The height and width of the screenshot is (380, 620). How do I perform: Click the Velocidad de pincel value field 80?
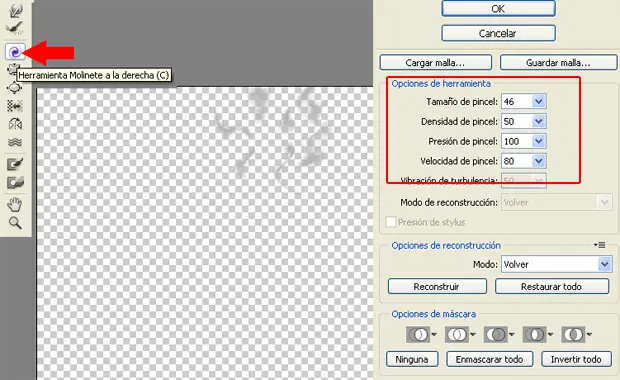517,161
